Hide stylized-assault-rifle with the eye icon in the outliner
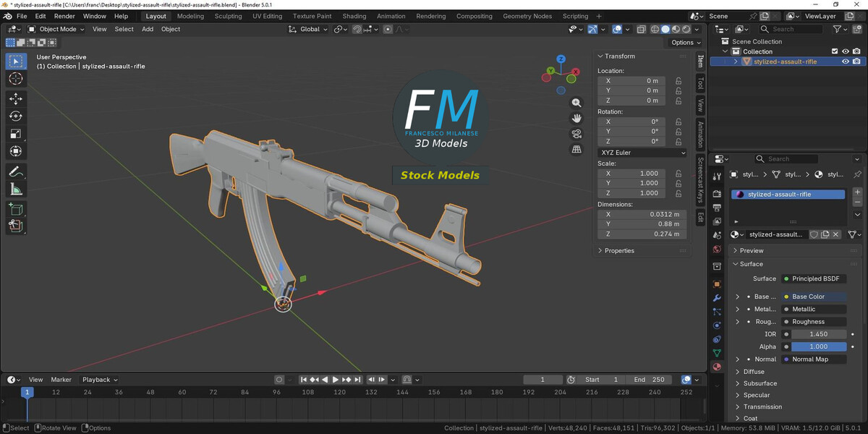 pos(845,61)
